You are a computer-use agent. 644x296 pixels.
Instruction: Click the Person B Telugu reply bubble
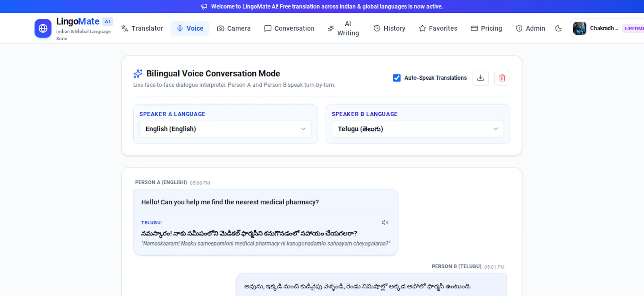click(x=371, y=285)
